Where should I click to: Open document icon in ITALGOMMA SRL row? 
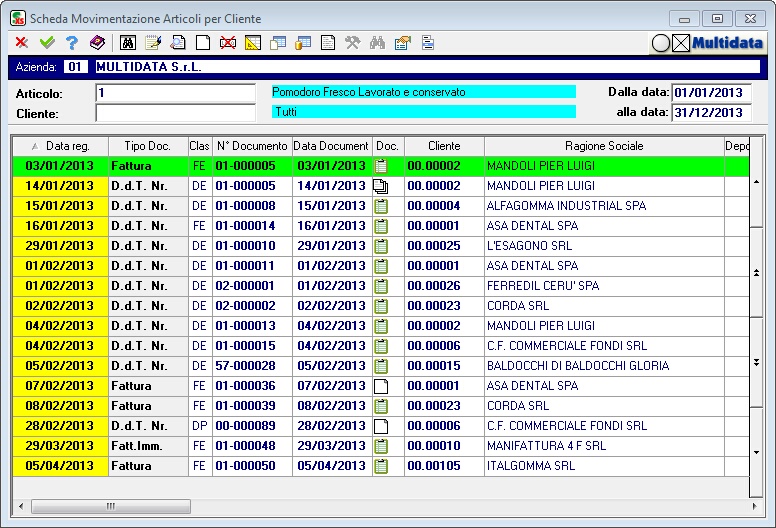coord(381,466)
